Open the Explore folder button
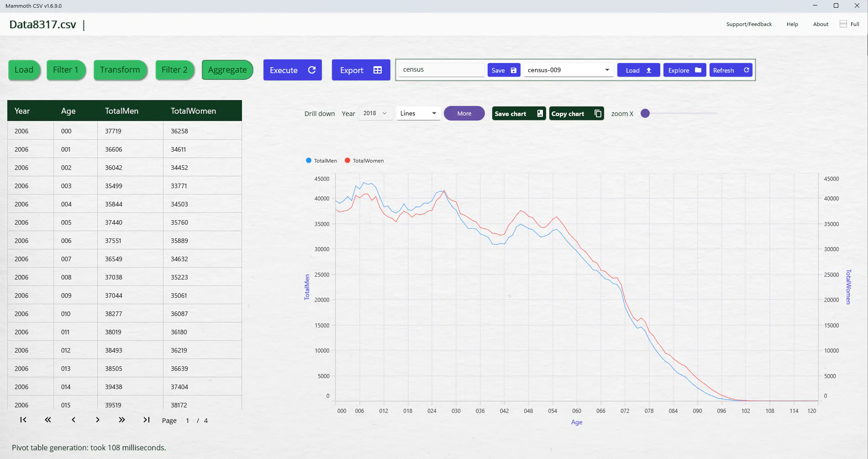This screenshot has height=459, width=868. click(684, 70)
